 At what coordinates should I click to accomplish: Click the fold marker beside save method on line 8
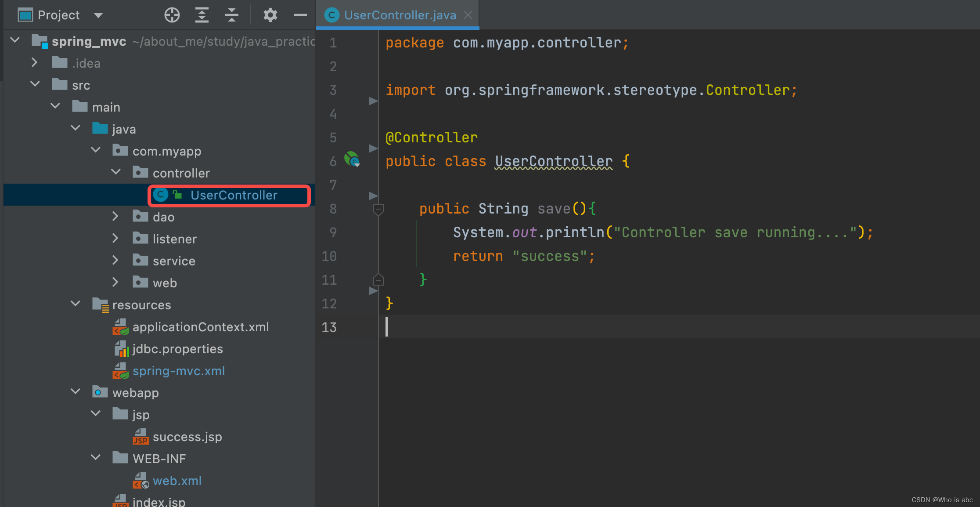point(378,209)
